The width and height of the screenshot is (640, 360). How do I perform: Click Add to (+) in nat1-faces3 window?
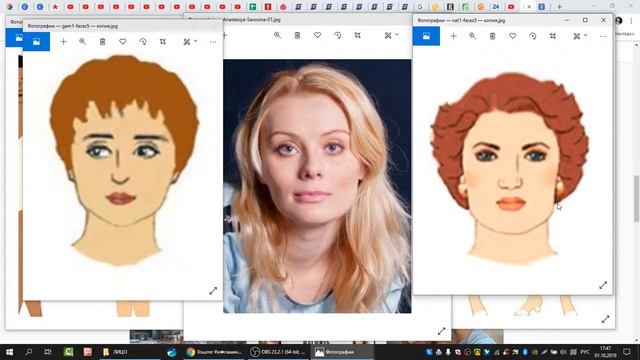tap(453, 36)
